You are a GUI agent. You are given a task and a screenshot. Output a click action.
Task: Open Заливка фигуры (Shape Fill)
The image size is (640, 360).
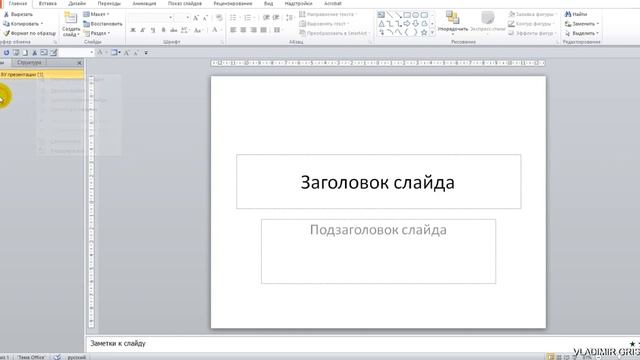tap(532, 14)
